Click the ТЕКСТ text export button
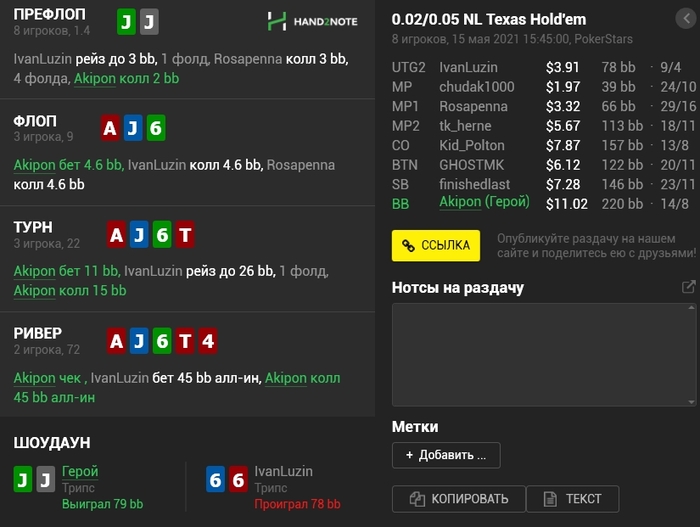 tap(573, 499)
